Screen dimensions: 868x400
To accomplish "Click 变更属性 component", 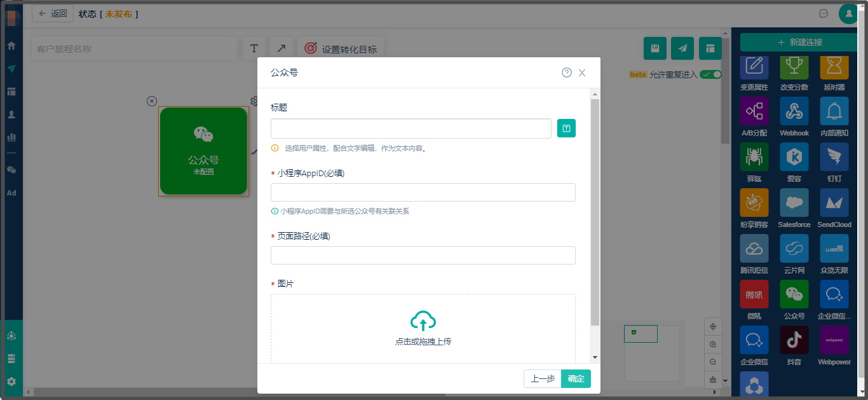I will [x=754, y=69].
